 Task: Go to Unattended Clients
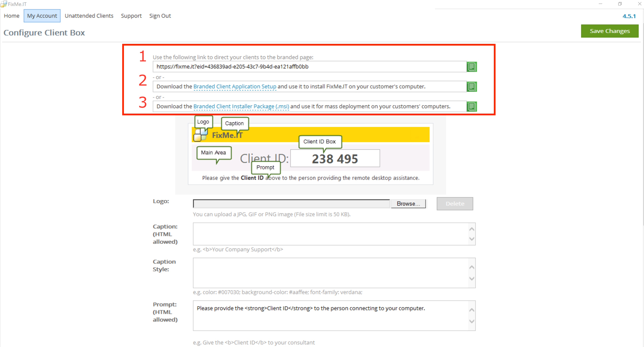pyautogui.click(x=89, y=16)
